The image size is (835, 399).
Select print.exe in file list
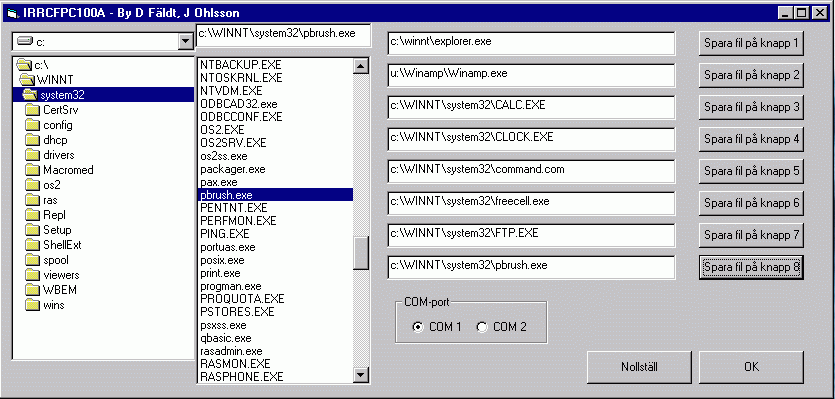275,273
